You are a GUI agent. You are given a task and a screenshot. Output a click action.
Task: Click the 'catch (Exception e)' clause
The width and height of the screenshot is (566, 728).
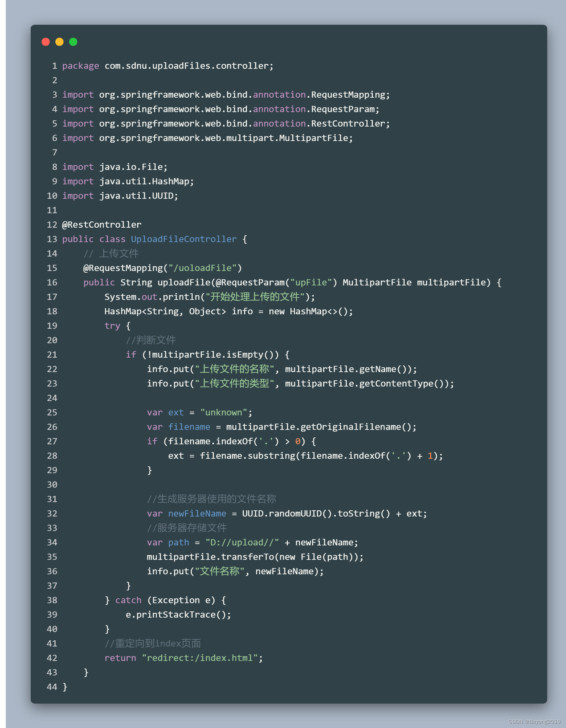tap(165, 600)
